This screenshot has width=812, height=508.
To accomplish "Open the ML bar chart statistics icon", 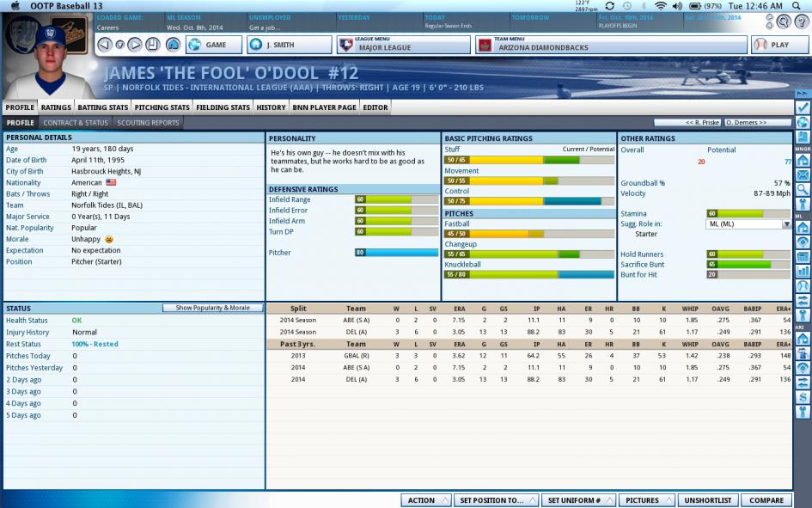I will point(803,271).
